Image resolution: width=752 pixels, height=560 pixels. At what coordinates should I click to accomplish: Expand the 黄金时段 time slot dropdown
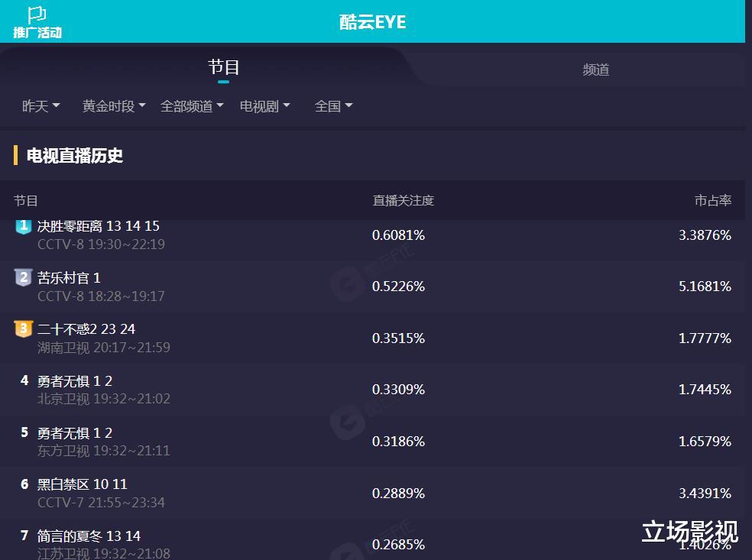click(114, 106)
